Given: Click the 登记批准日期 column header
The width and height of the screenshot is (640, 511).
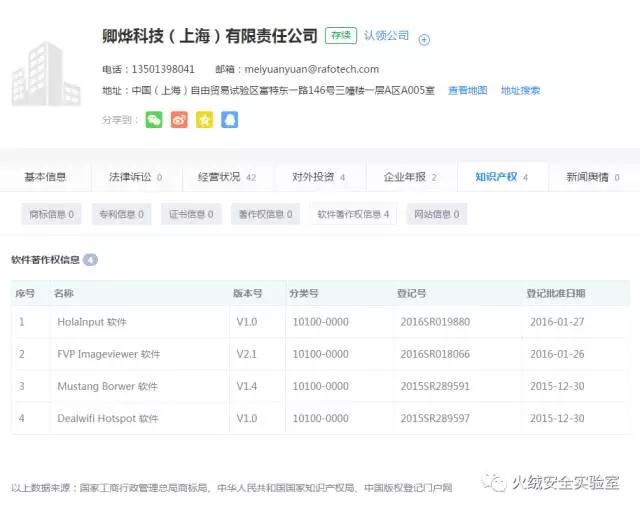Looking at the screenshot, I should click(x=556, y=293).
